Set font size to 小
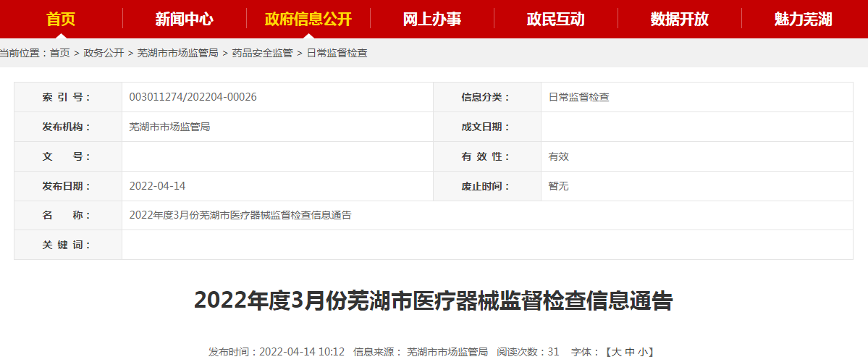Viewport: 868px width, 362px height. (642, 352)
